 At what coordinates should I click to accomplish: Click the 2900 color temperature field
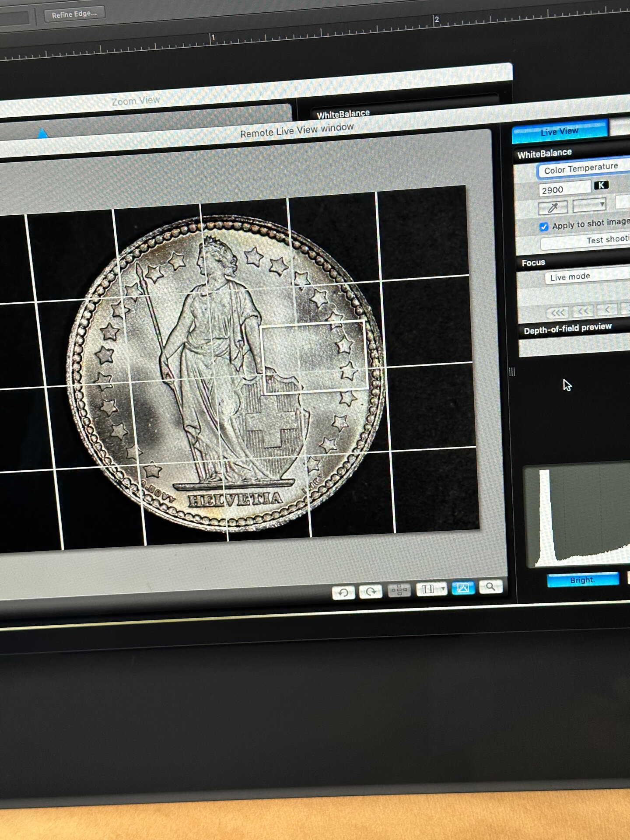[x=564, y=189]
